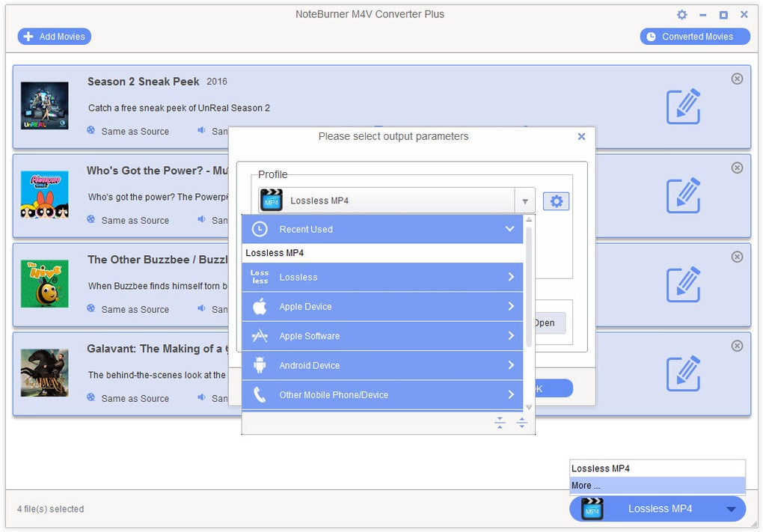Click video Same as Source for Buzzbee
This screenshot has width=763, height=532.
coord(135,310)
